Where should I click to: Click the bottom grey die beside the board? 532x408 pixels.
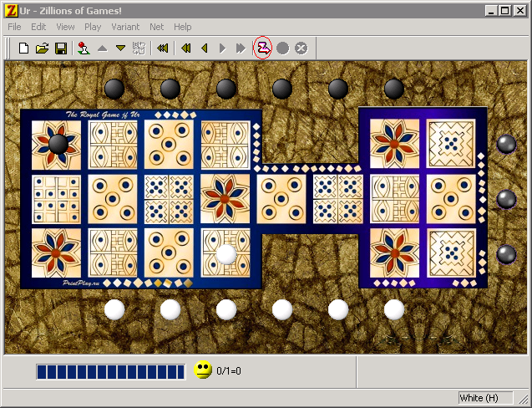point(506,254)
